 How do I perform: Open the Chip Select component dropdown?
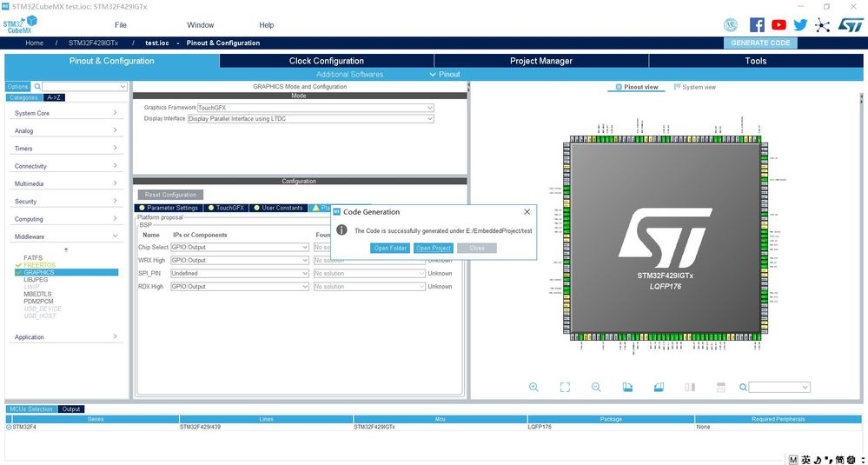(x=239, y=247)
